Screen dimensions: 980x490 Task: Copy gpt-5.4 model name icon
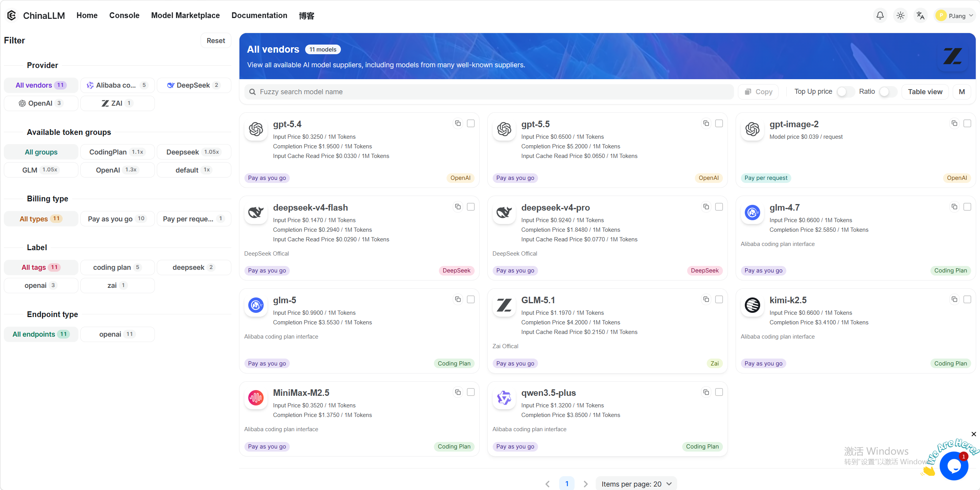tap(458, 123)
